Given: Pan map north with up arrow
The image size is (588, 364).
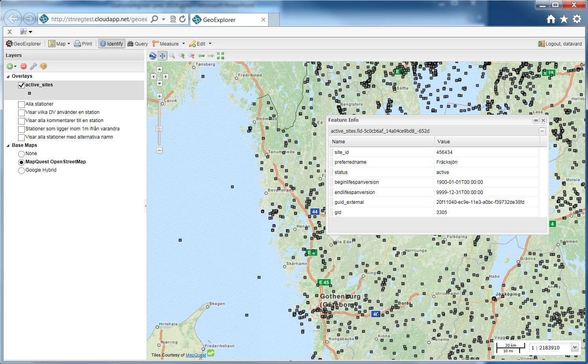Looking at the screenshot, I should 160,70.
